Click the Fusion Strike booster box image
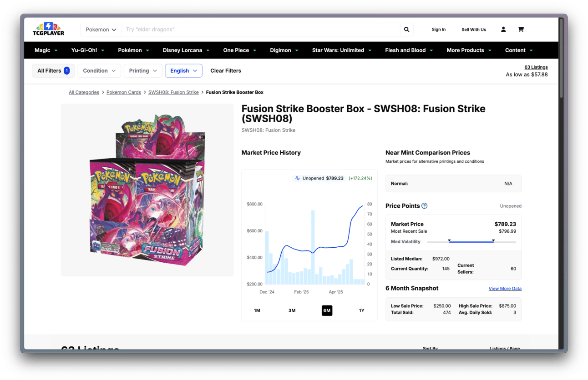The width and height of the screenshot is (588, 380). (x=147, y=190)
